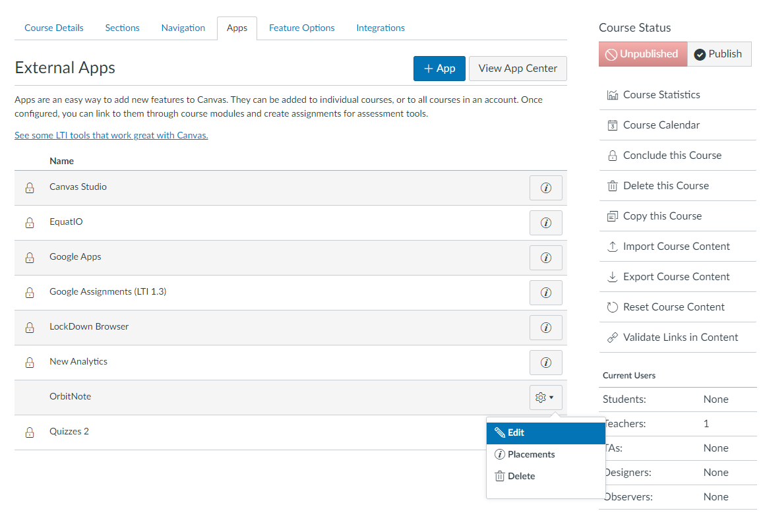Click the Quizzes 2 app name
This screenshot has width=763, height=532.
pos(69,431)
